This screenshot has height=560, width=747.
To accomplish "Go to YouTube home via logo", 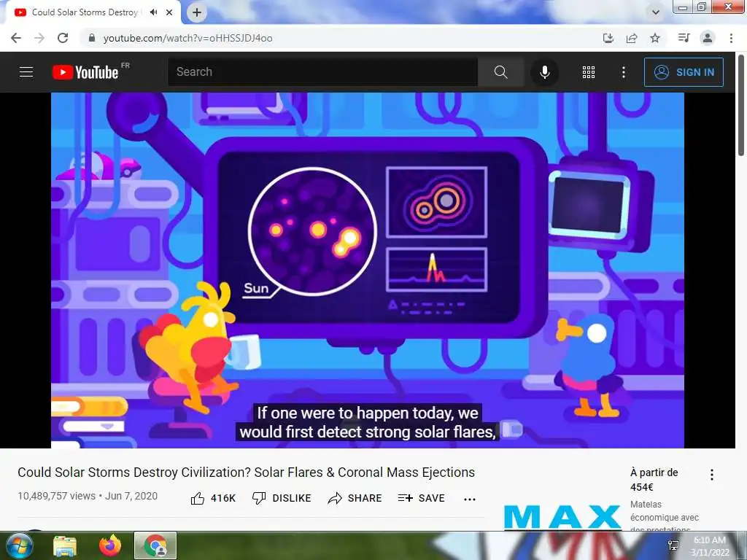I will (x=85, y=72).
